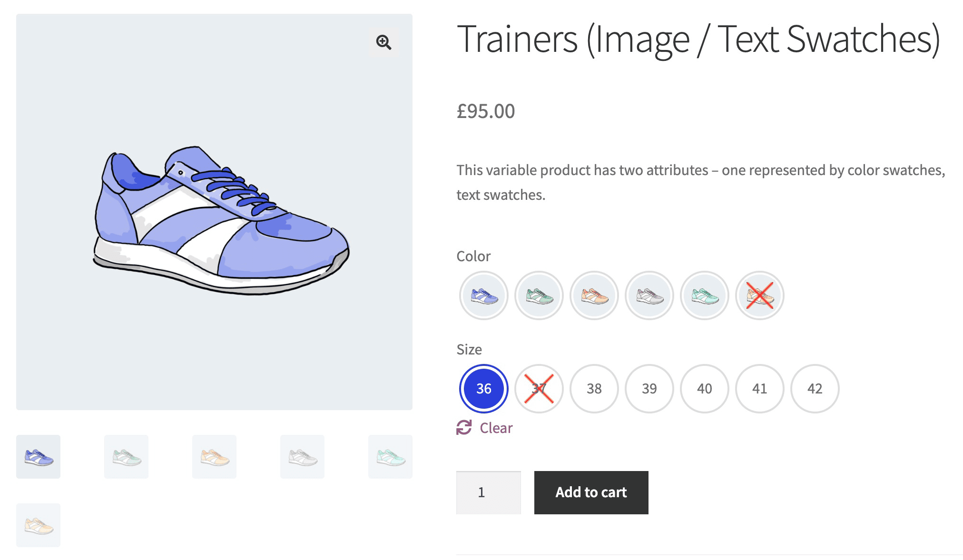The image size is (963, 560).
Task: Open the cream trainer thumbnail
Action: 38,525
